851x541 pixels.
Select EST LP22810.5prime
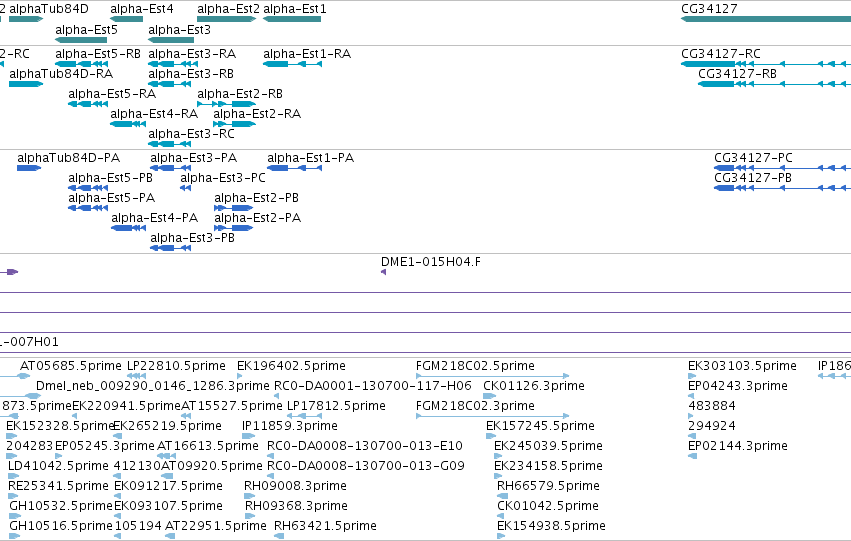pos(136,376)
